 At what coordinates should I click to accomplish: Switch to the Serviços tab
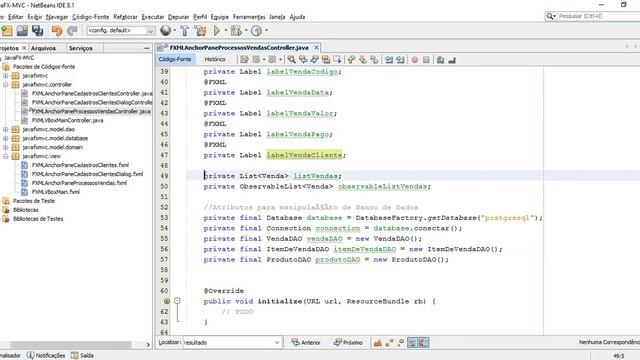point(81,48)
